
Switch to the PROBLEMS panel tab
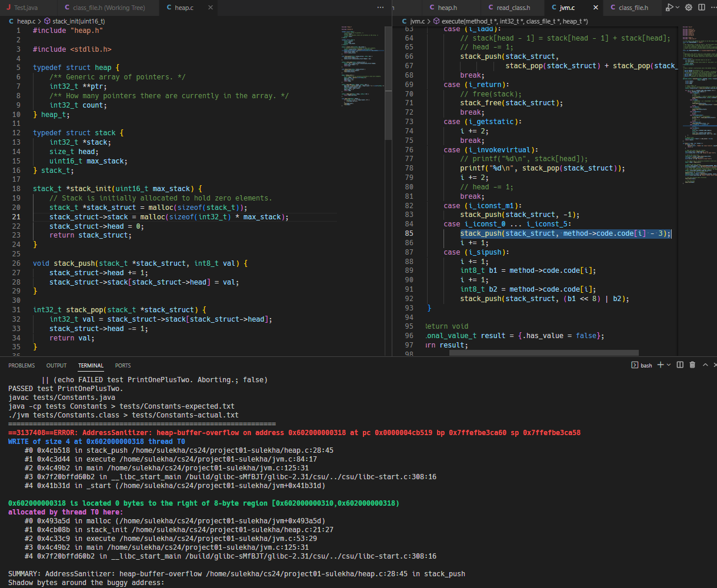tap(21, 366)
